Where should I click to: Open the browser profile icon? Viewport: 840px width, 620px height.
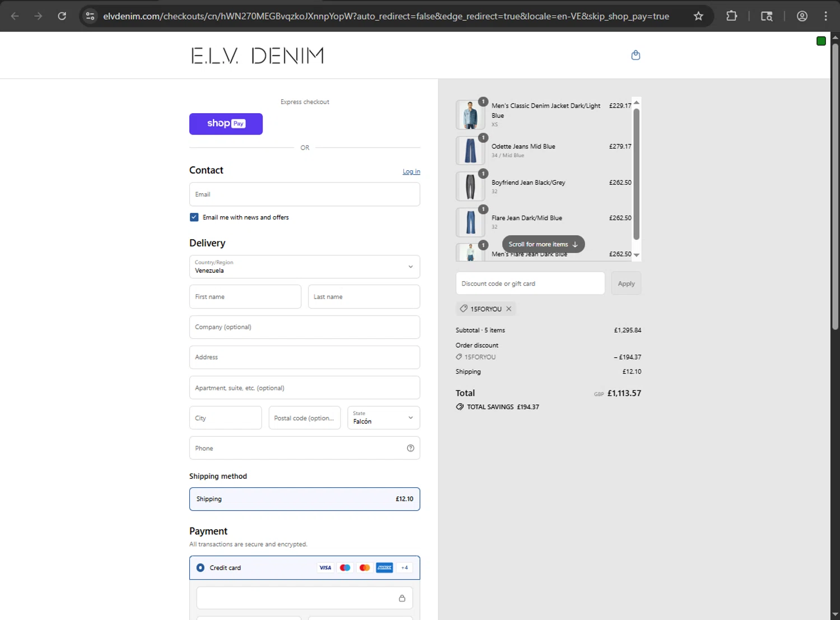[x=802, y=16]
